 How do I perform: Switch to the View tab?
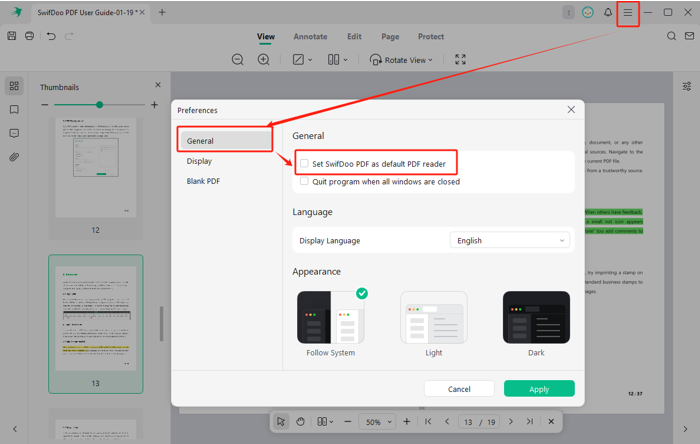coord(266,37)
